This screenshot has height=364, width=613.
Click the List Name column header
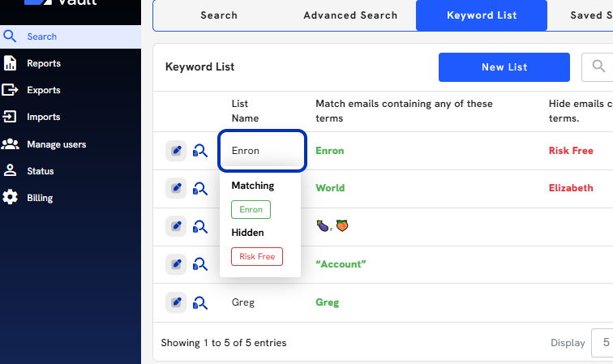coord(245,111)
